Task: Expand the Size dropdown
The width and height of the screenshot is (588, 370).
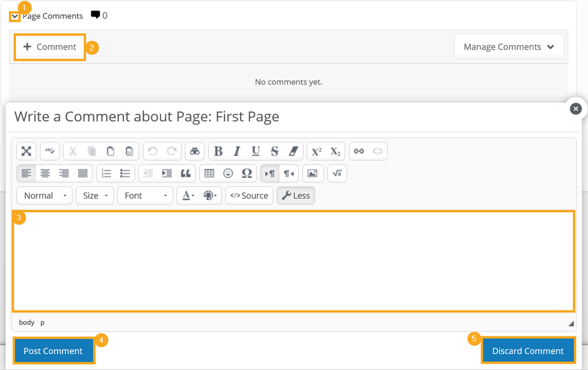Action: click(x=95, y=196)
